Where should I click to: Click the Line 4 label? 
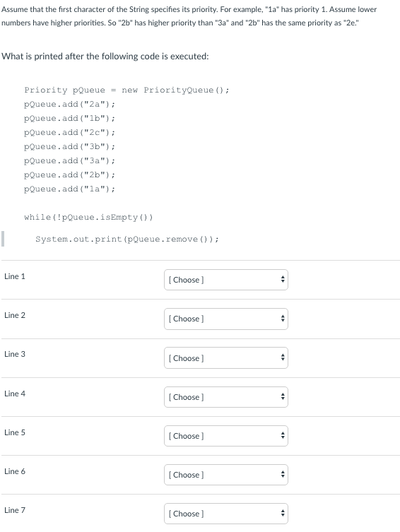[15, 394]
